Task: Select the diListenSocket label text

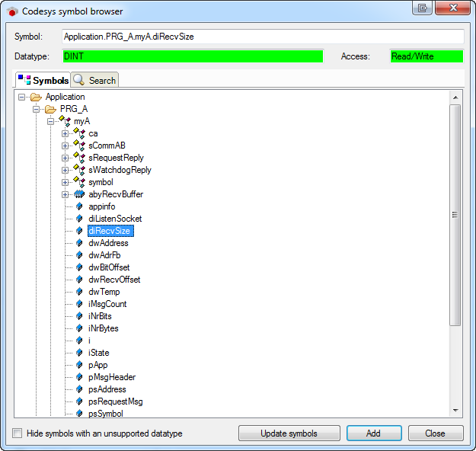Action: pyautogui.click(x=115, y=219)
